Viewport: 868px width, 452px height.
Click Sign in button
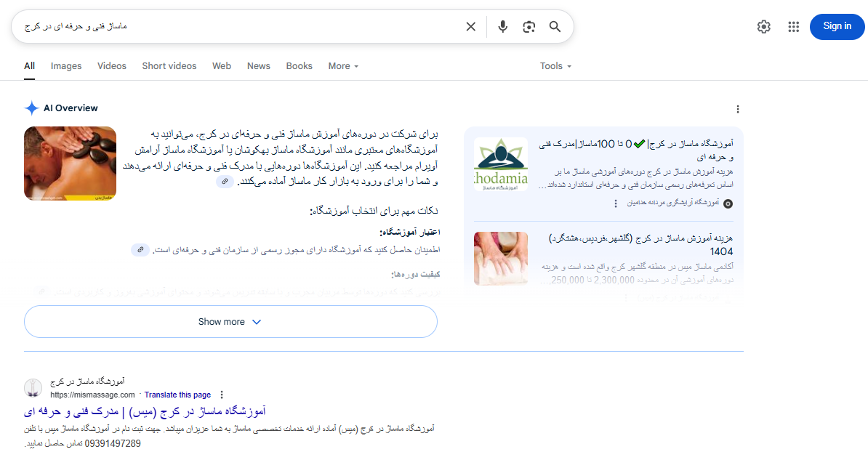click(837, 26)
